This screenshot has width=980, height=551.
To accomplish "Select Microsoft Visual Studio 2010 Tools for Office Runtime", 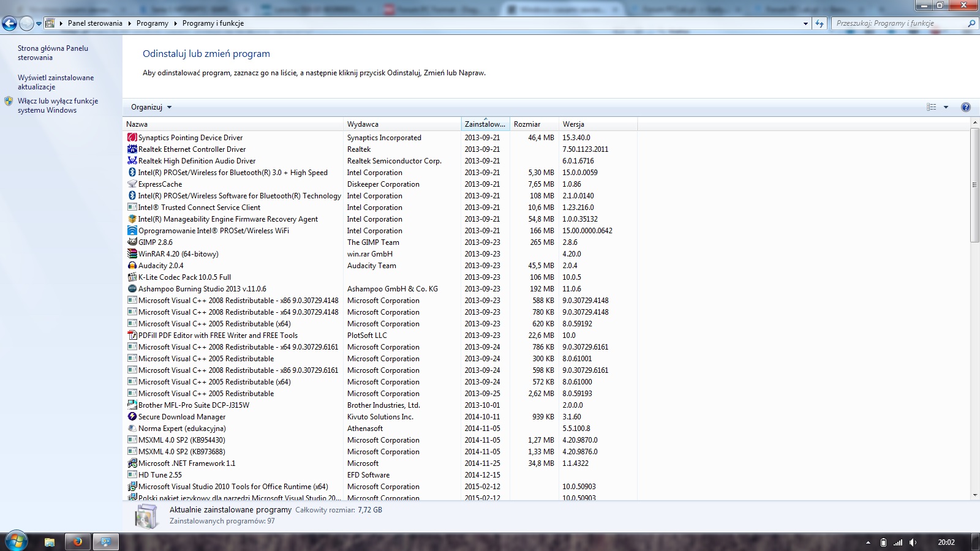I will (380, 487).
